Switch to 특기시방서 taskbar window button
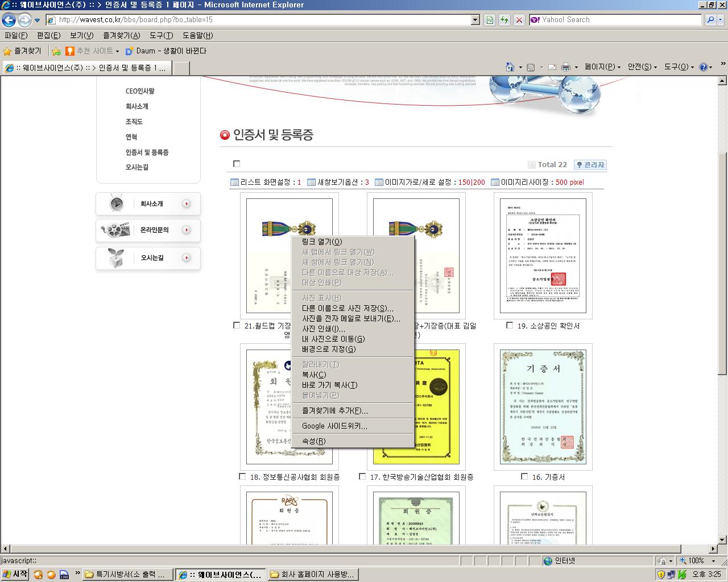The image size is (728, 582). pos(128,575)
